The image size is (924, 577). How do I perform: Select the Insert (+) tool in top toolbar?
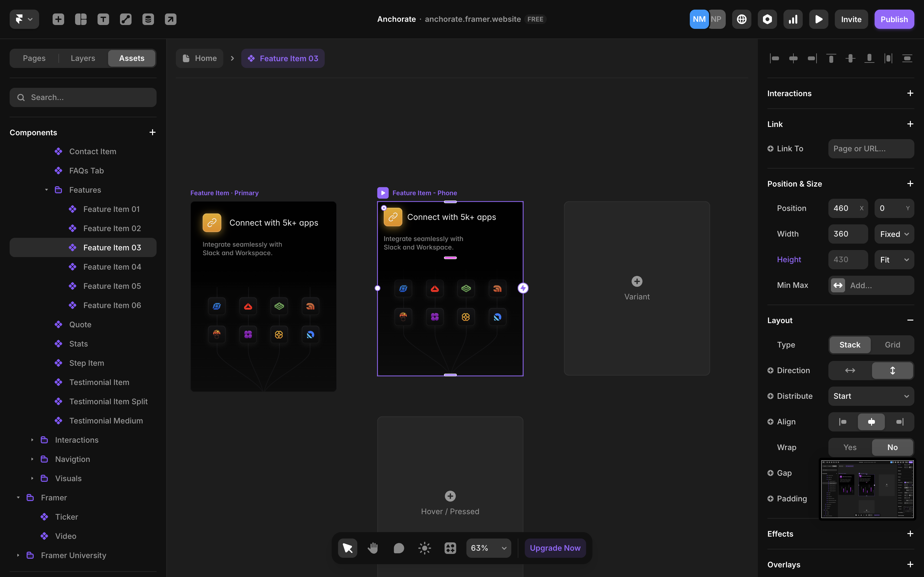point(58,19)
